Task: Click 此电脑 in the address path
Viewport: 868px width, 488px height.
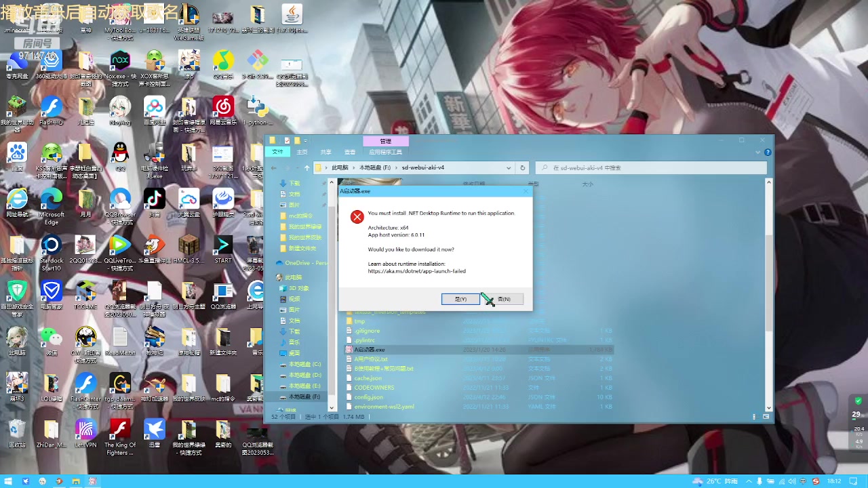Action: point(340,167)
